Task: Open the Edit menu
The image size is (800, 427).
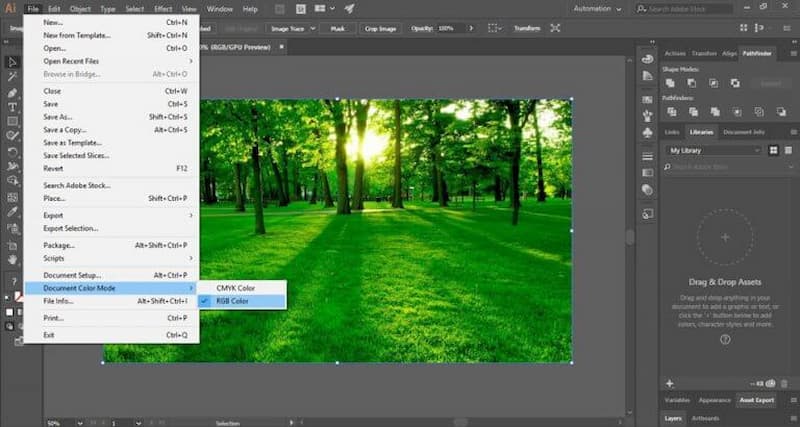Action: click(x=54, y=9)
